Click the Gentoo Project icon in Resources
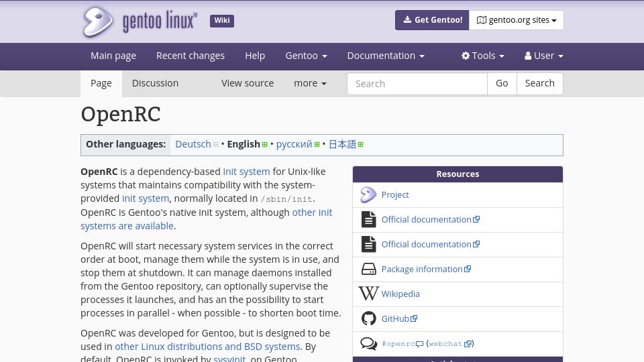Image resolution: width=644 pixels, height=362 pixels. click(368, 195)
